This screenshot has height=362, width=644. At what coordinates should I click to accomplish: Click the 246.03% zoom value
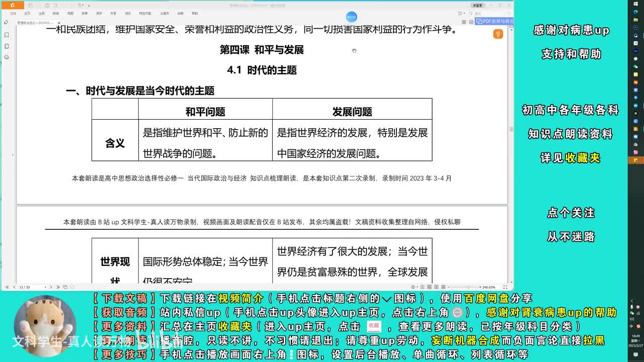point(489,287)
